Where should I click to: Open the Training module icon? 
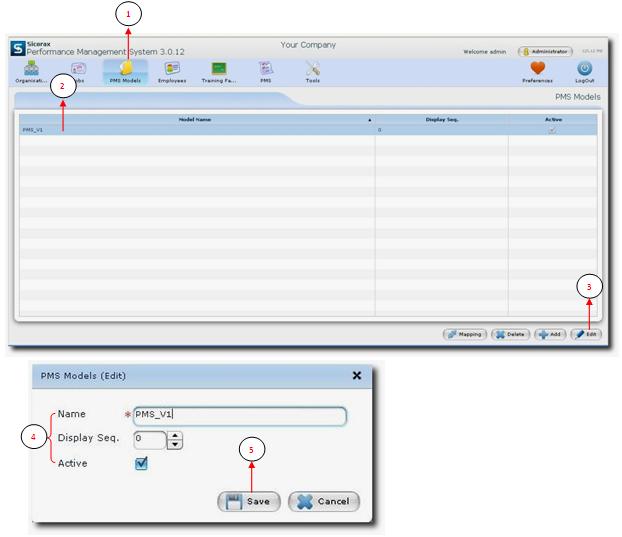coord(217,69)
